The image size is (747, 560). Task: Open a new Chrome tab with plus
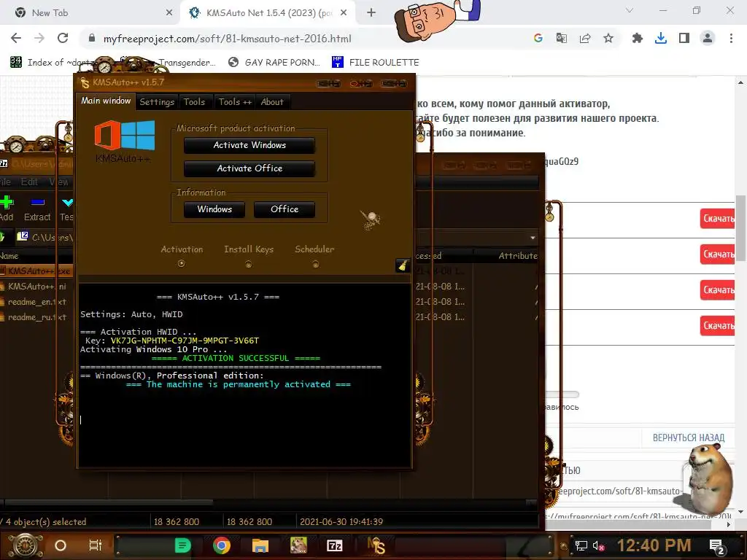pos(371,13)
